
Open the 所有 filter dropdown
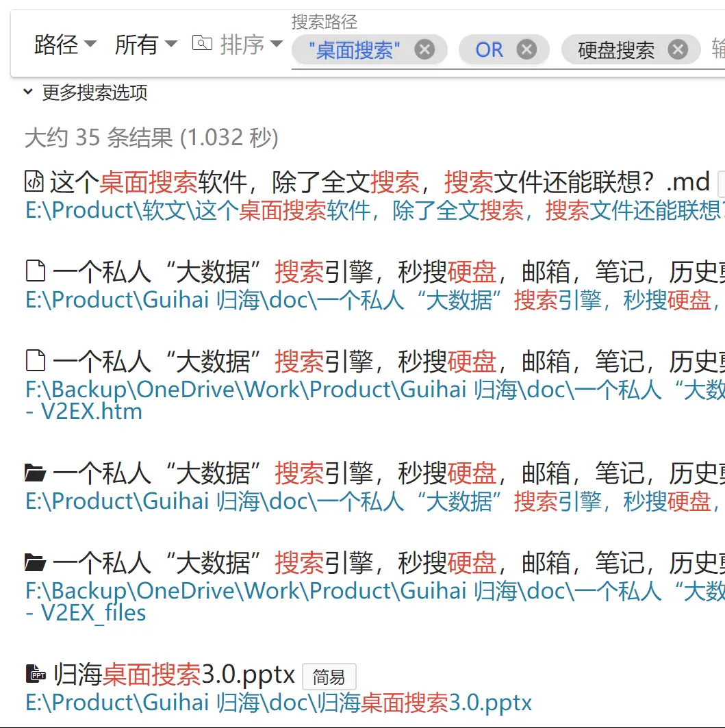point(145,45)
